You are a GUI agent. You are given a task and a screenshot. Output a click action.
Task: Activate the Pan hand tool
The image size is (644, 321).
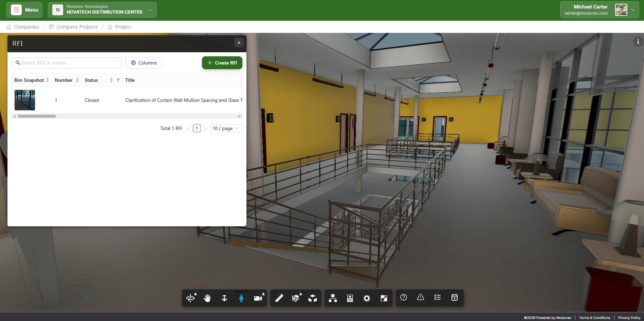tap(207, 298)
